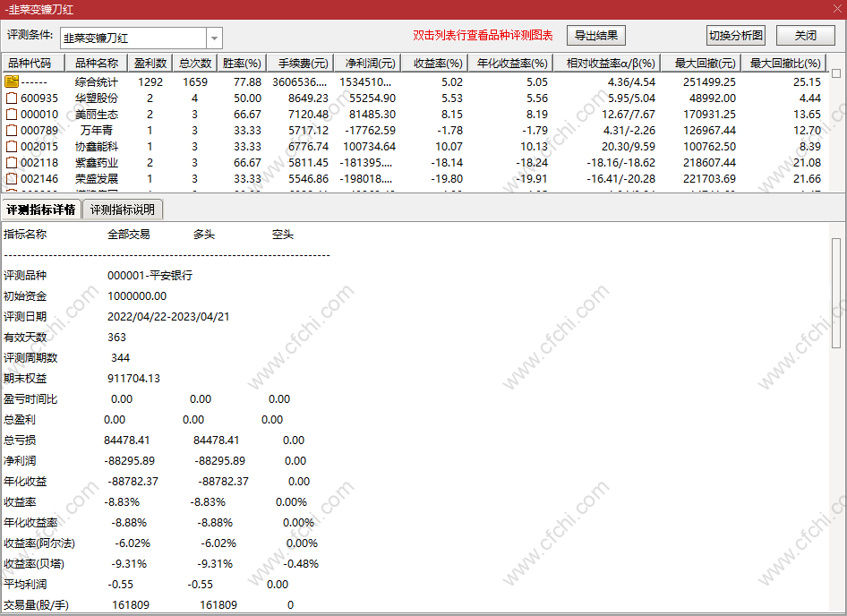
Task: Sort by the 总次数 column header
Action: coord(195,64)
